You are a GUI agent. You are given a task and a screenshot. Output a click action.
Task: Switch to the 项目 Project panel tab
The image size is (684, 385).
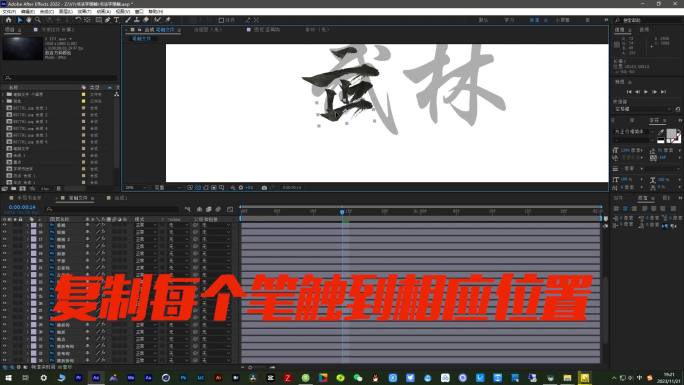click(x=10, y=30)
